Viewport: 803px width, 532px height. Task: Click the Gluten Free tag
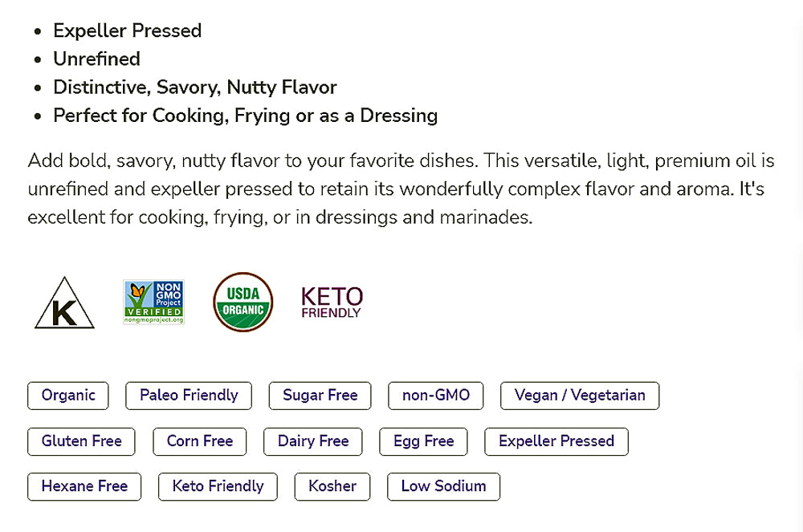[x=81, y=441]
